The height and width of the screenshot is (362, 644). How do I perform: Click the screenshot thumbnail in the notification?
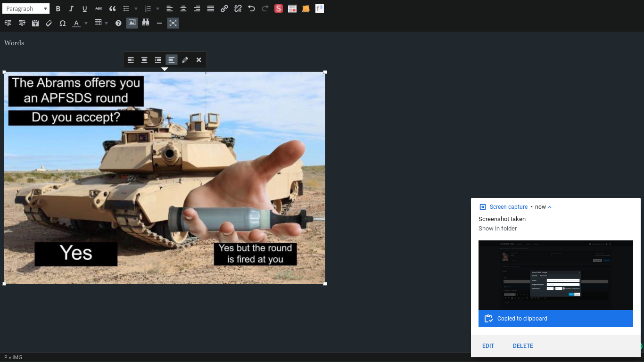point(556,275)
